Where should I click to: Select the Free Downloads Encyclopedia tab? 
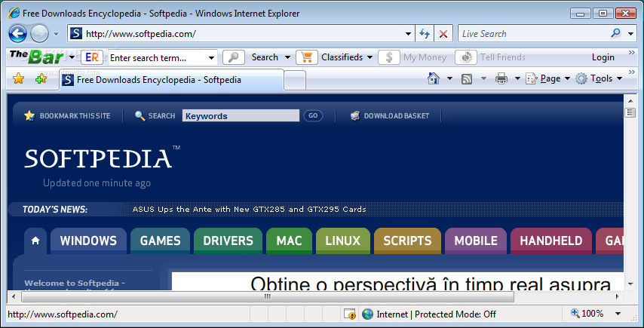point(172,80)
